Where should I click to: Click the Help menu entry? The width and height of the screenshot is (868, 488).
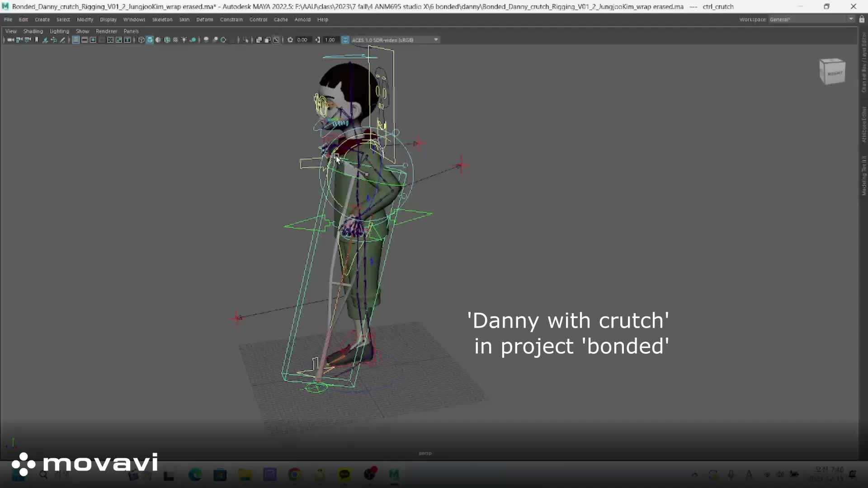tap(322, 19)
